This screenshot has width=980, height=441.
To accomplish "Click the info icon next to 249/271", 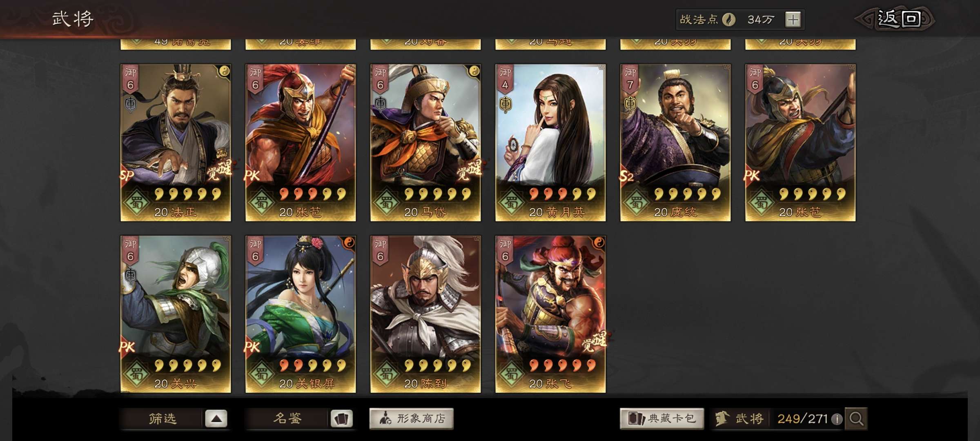I will coord(837,419).
